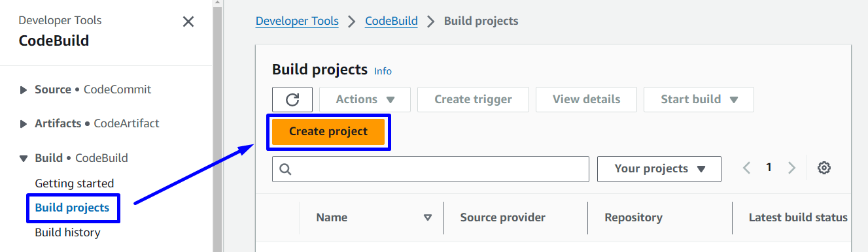Select Build projects in sidebar
The height and width of the screenshot is (252, 868).
pyautogui.click(x=73, y=208)
